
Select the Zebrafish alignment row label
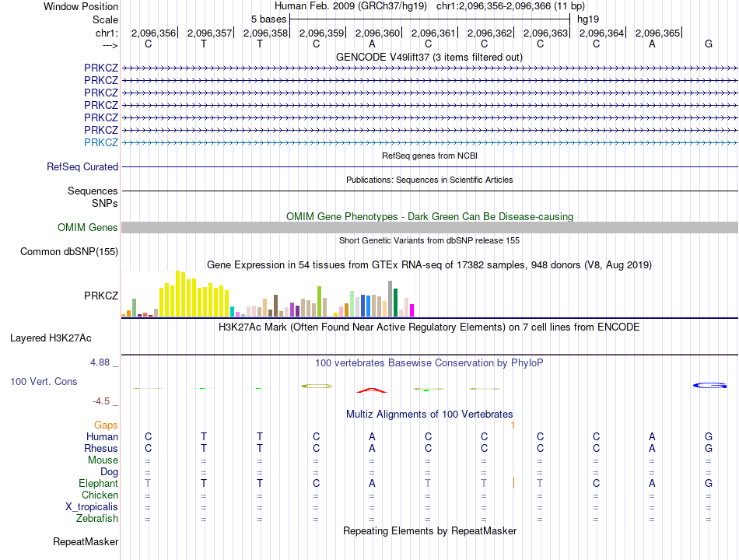pyautogui.click(x=97, y=519)
